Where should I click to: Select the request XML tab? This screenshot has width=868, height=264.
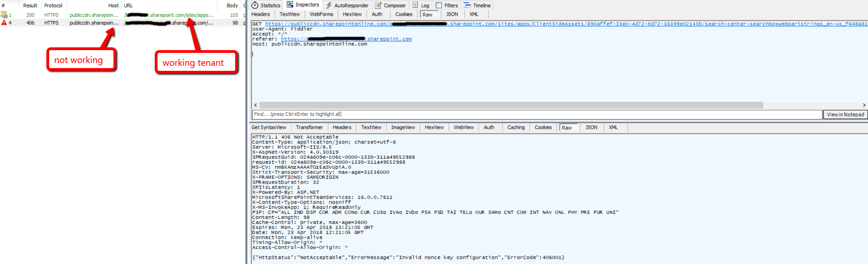click(x=474, y=14)
